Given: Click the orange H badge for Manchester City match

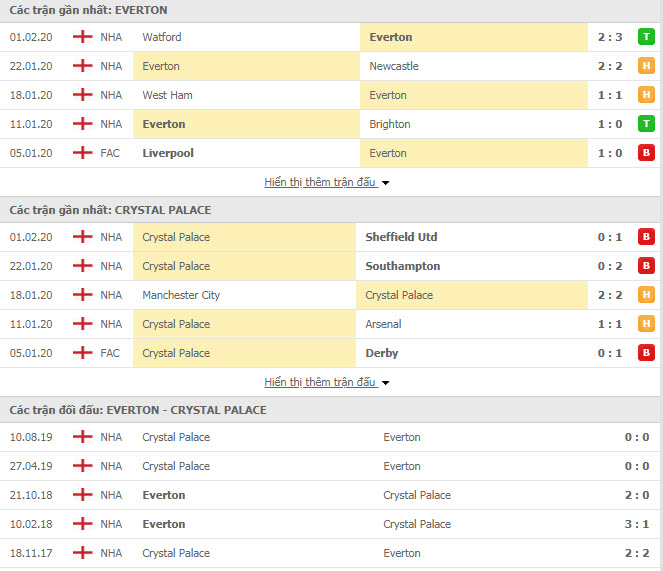Looking at the screenshot, I should pos(646,295).
